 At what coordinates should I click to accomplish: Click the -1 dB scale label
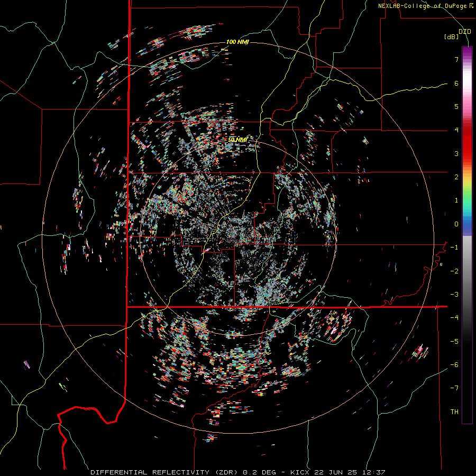454,248
